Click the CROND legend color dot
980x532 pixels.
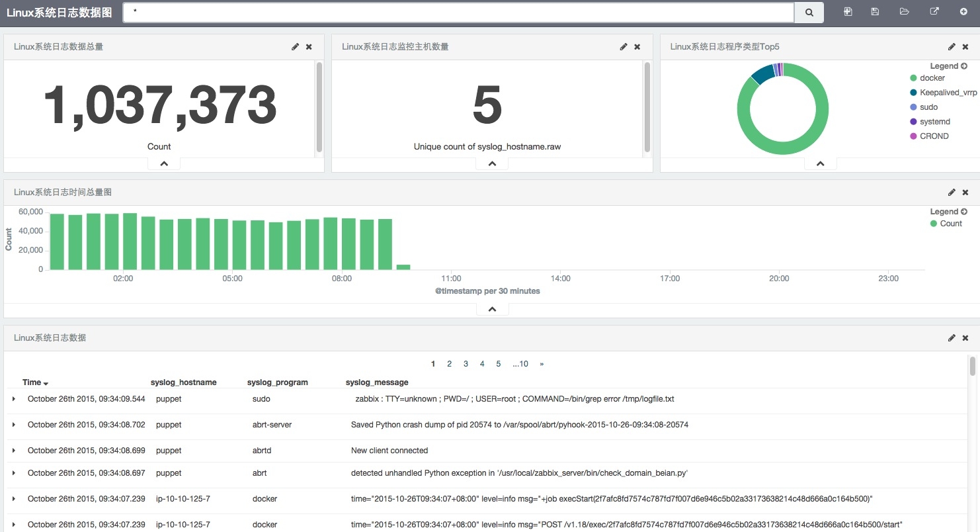(x=914, y=136)
